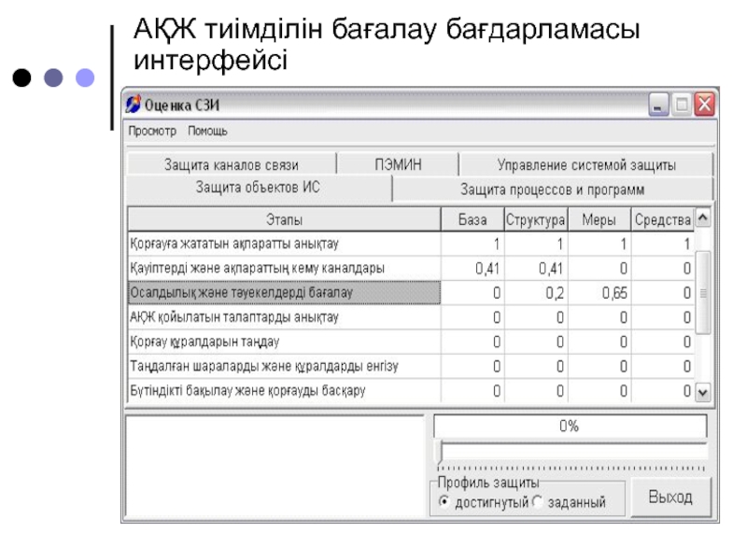Select the заданный profile radio button
This screenshot has height=560, width=747.
tap(538, 502)
